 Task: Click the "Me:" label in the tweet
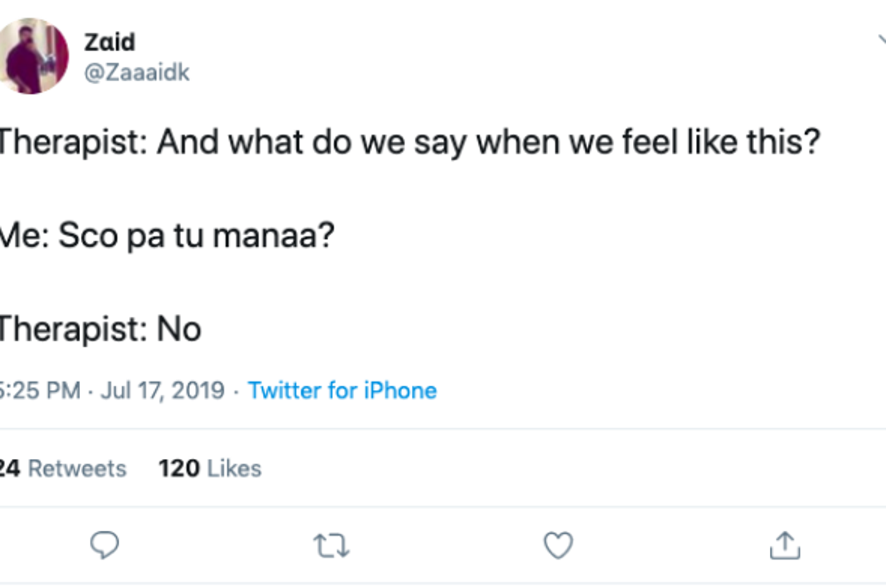[23, 236]
